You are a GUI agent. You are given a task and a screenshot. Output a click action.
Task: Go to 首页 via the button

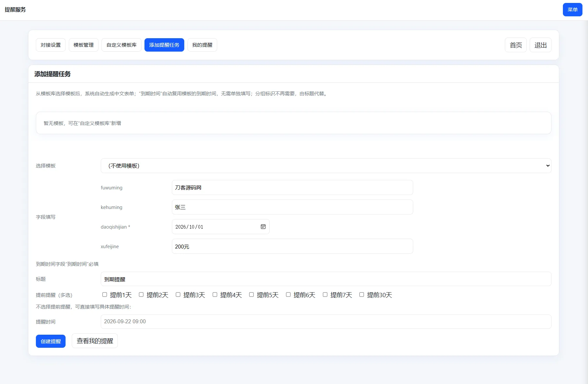pos(516,45)
